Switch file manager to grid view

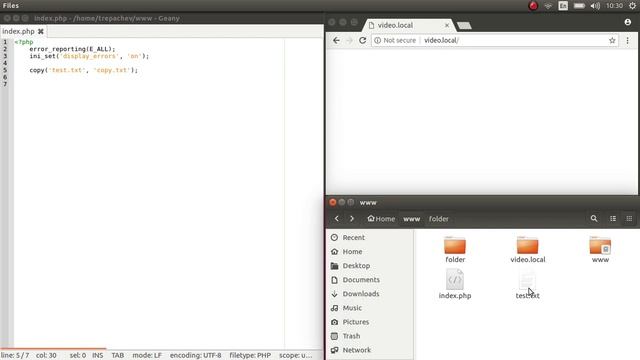(629, 219)
